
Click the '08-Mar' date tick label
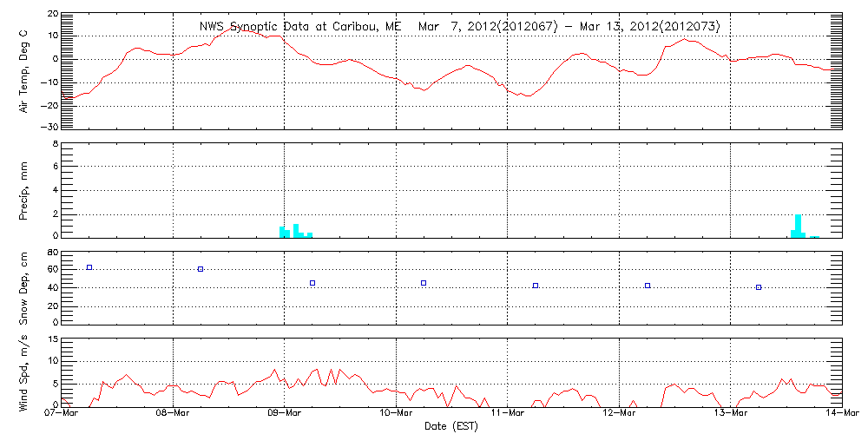(174, 414)
